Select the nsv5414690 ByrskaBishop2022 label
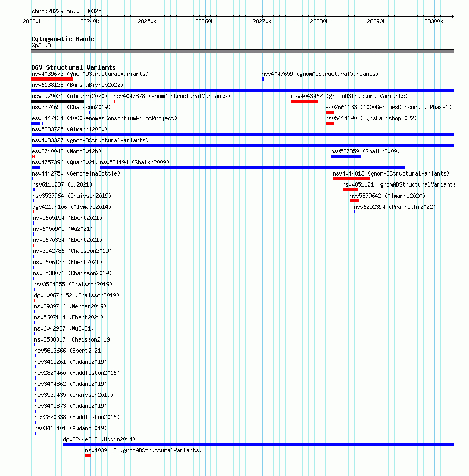469x476 pixels. tap(371, 118)
